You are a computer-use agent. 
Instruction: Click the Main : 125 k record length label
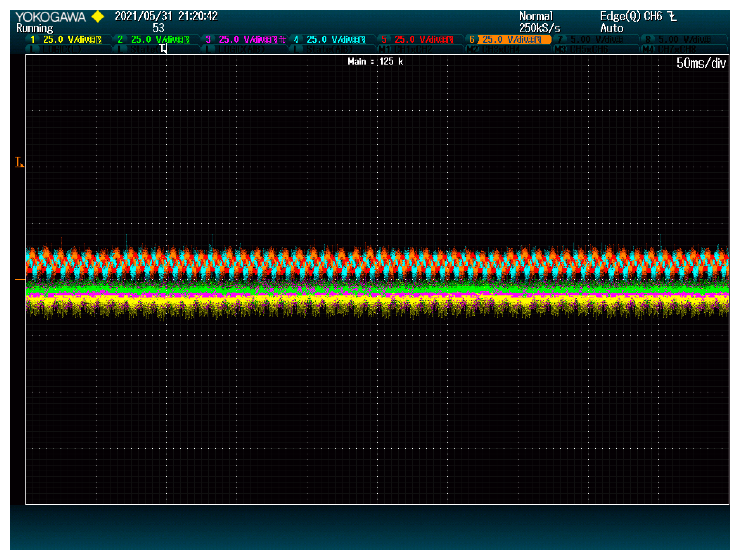pos(375,61)
